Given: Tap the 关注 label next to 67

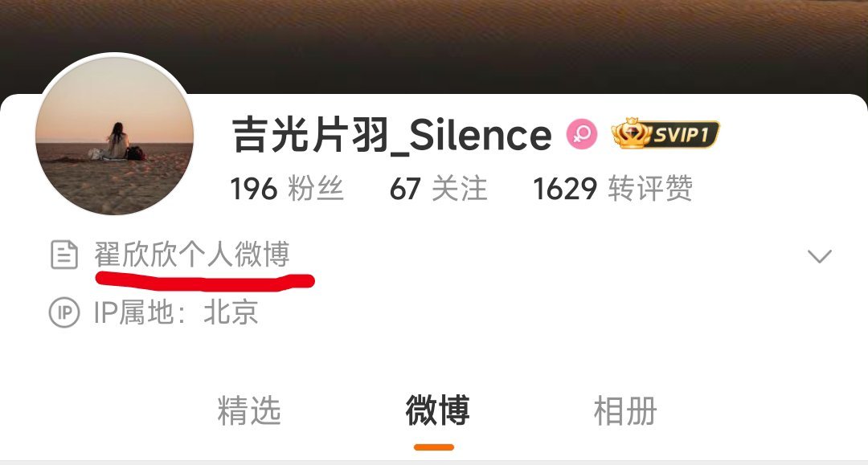Looking at the screenshot, I should pyautogui.click(x=460, y=189).
